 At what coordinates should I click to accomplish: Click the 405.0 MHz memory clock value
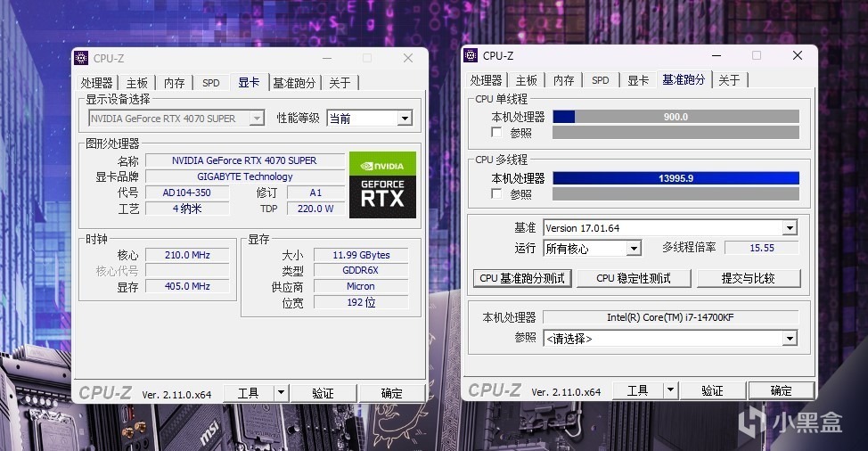(187, 286)
